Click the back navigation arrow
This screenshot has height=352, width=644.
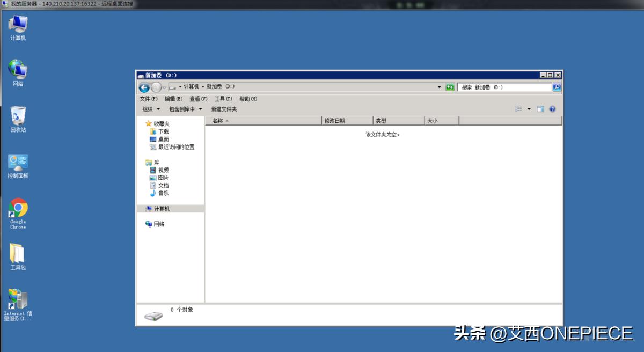(144, 87)
